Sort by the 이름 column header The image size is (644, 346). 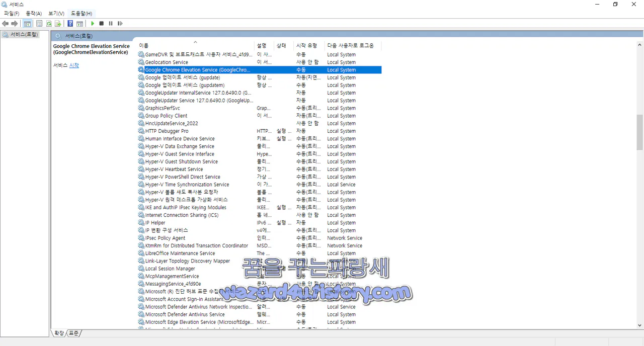click(x=195, y=46)
